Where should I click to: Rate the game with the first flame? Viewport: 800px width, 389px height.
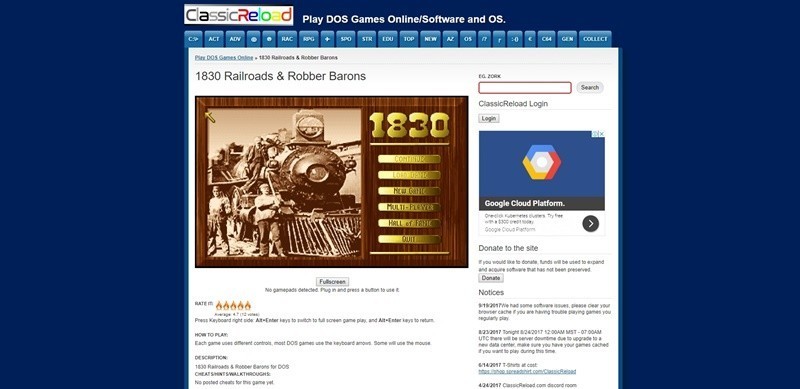point(219,305)
